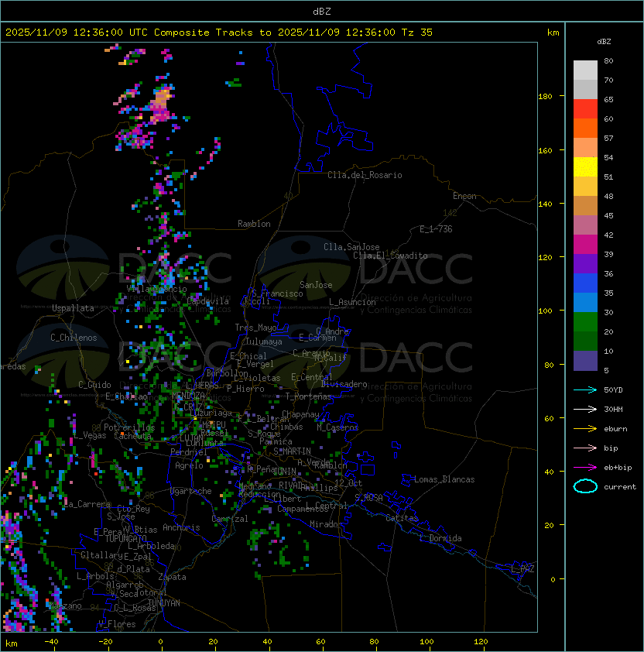Click the 'Anchoris' map label
This screenshot has height=652, width=644.
click(181, 527)
